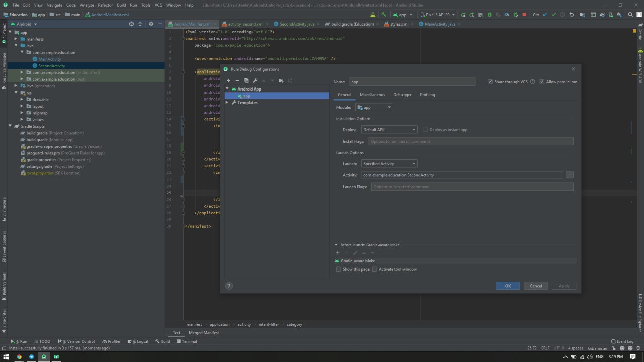Hide the Project panel with minus icon
Image resolution: width=644 pixels, height=362 pixels.
coord(159,24)
